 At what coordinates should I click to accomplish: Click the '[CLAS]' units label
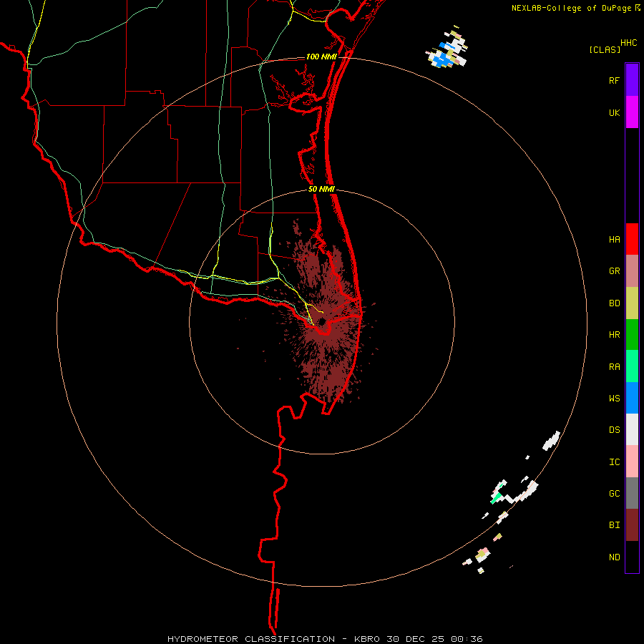[x=605, y=50]
